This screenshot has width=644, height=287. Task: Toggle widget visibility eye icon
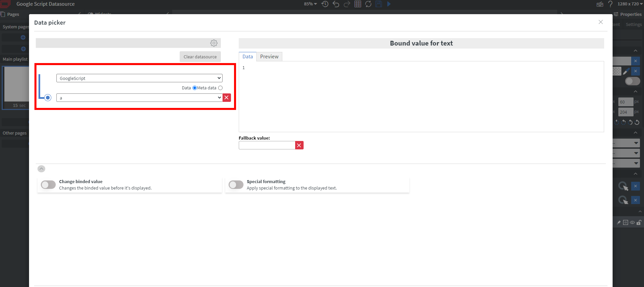pos(632,223)
